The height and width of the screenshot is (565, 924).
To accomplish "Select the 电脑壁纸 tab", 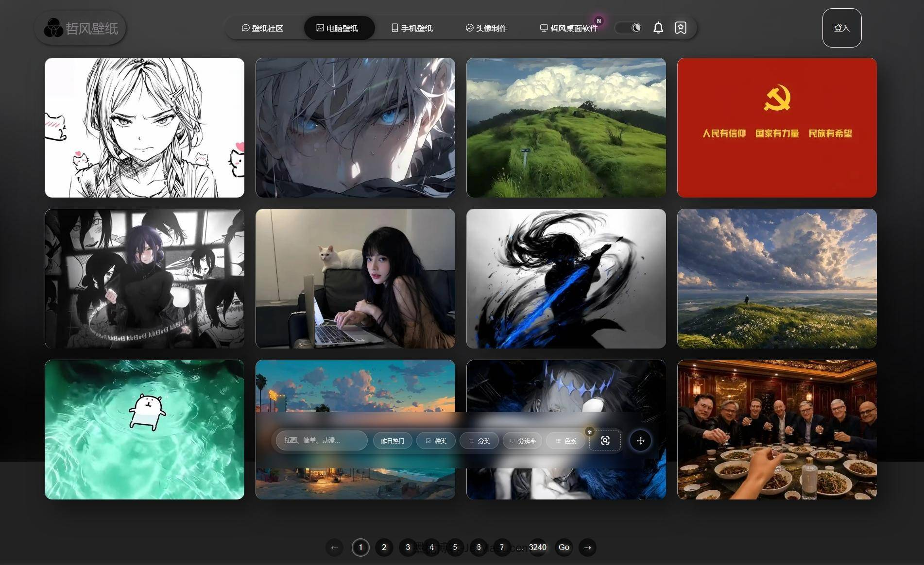I will coord(339,28).
